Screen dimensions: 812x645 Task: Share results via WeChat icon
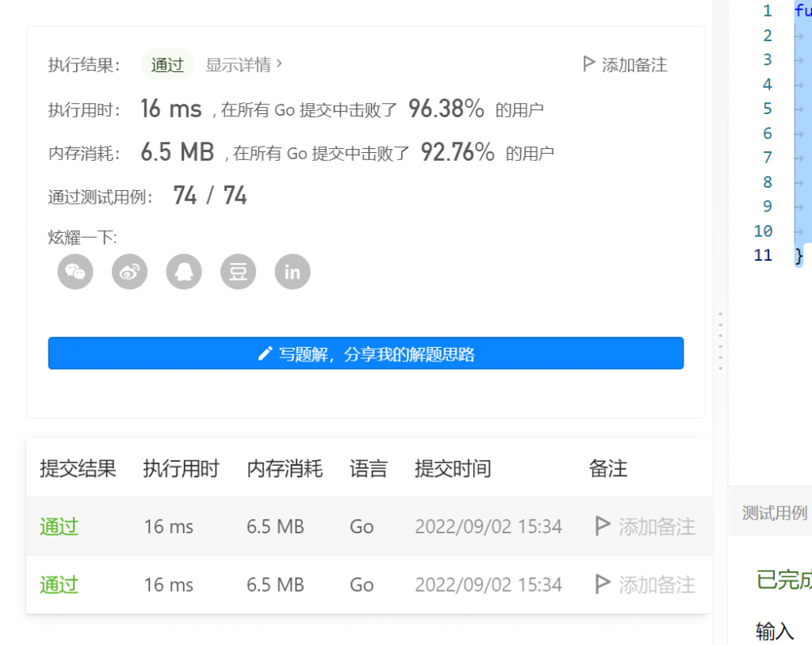click(x=75, y=272)
